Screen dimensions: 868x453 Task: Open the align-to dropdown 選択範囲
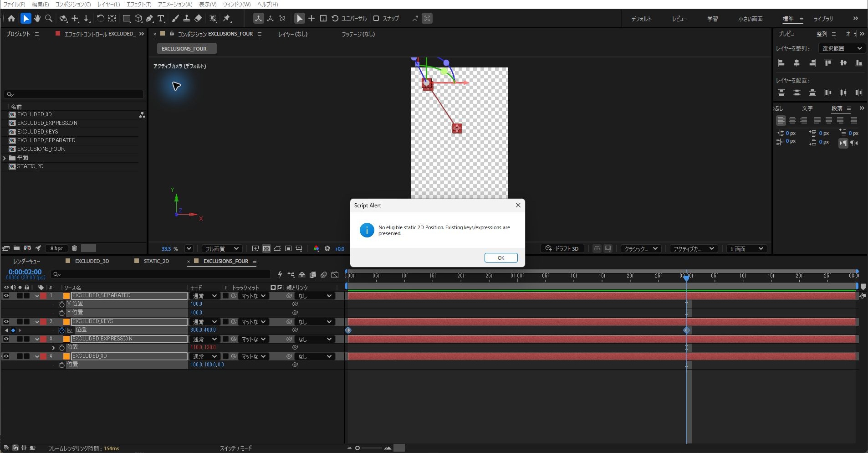coord(842,48)
